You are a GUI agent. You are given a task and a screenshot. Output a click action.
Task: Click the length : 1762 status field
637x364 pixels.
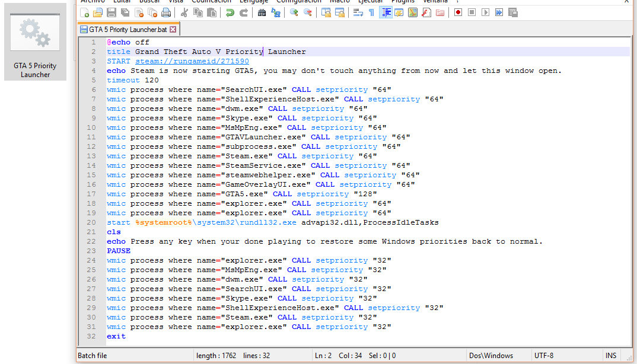216,356
